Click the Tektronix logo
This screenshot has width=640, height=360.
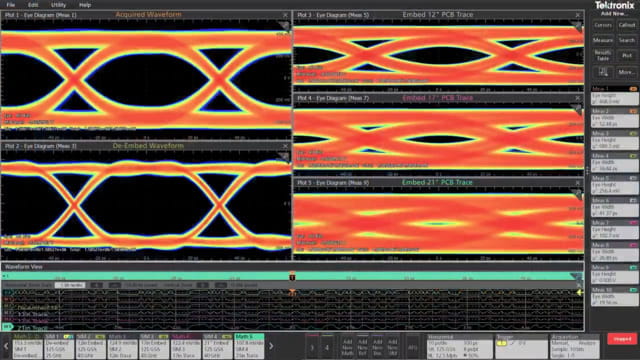[614, 5]
